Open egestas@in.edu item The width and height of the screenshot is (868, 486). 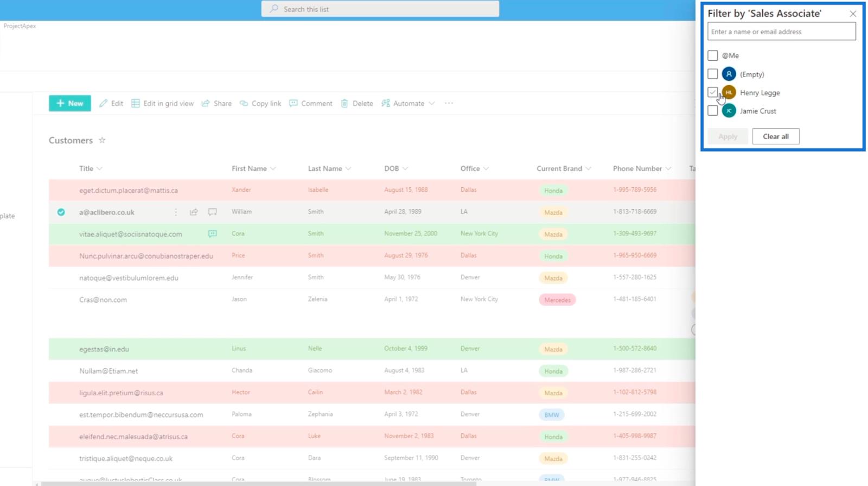pos(104,349)
